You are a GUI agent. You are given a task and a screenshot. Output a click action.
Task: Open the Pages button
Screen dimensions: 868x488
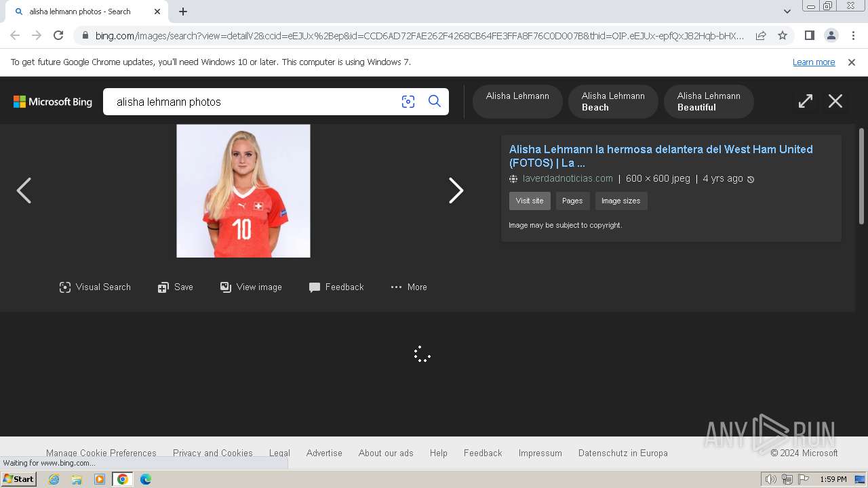pos(572,201)
